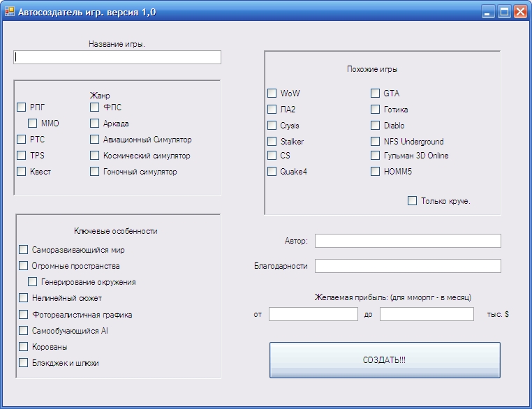Minimize the Автосоздатель игр window

tap(488, 11)
